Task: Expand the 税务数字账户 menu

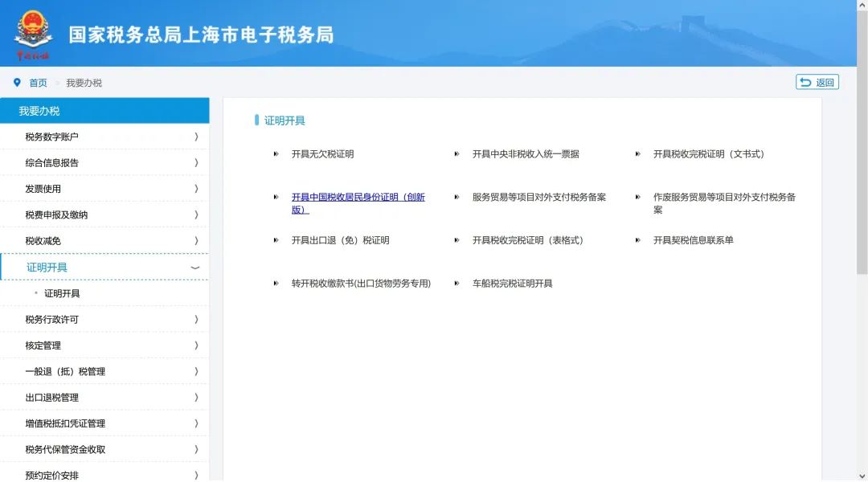Action: coord(104,137)
